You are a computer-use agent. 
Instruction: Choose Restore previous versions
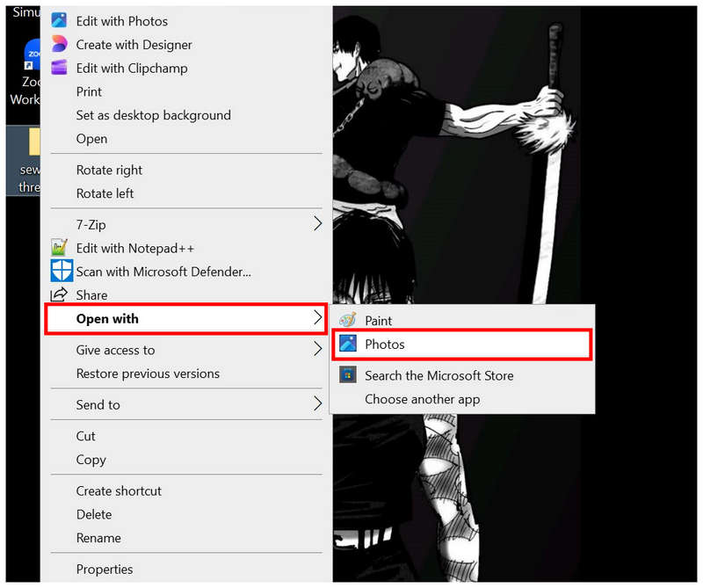coord(186,374)
